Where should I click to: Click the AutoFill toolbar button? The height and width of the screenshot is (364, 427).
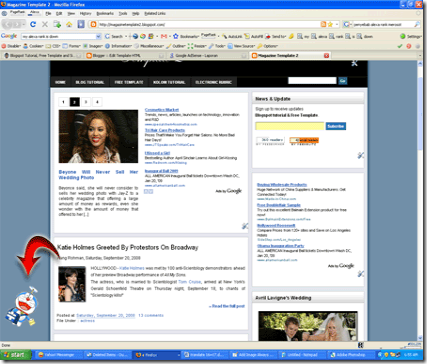(254, 36)
